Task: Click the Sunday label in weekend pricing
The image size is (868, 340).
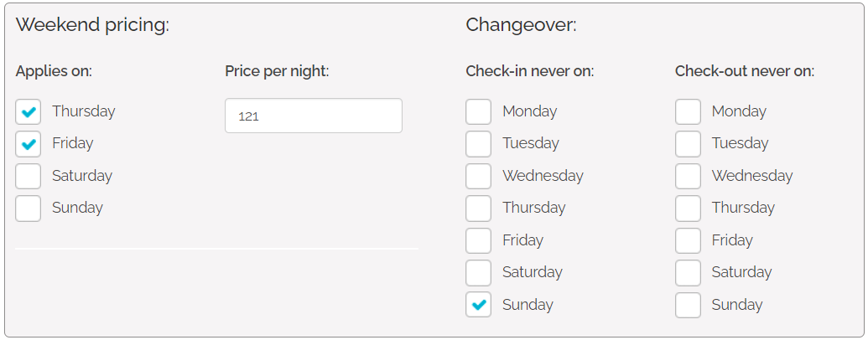Action: (x=77, y=208)
